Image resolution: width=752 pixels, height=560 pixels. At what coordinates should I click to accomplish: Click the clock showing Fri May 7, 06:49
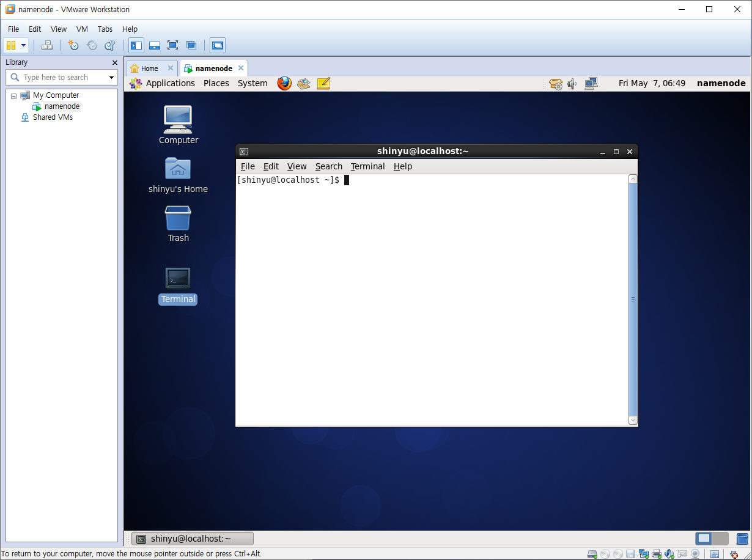coord(652,83)
